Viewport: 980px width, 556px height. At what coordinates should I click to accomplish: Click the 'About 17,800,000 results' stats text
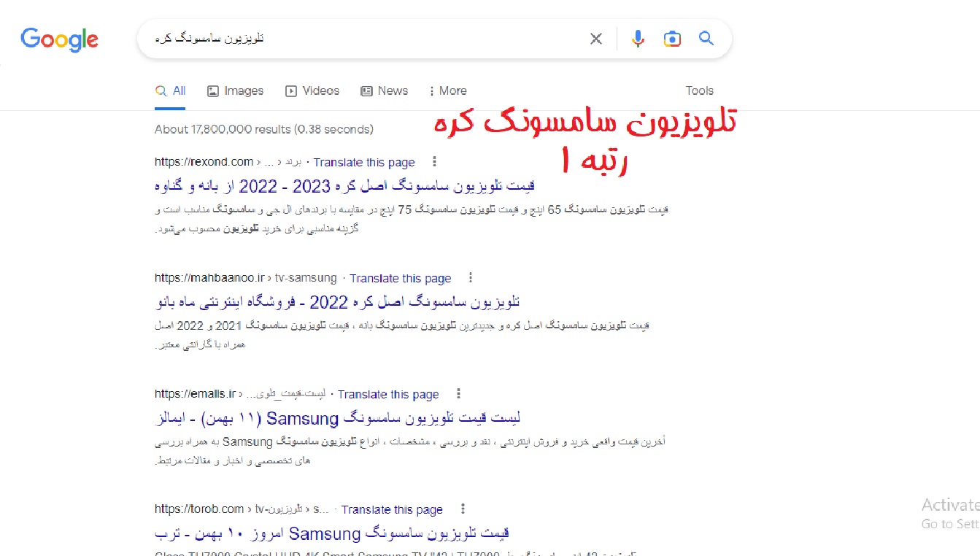(x=264, y=129)
